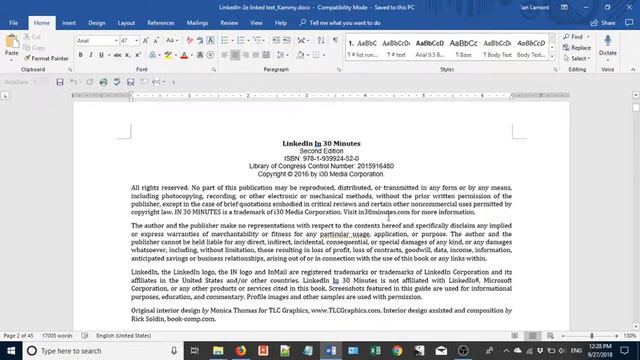
Task: Open Find in the Editing group
Action: [573, 37]
